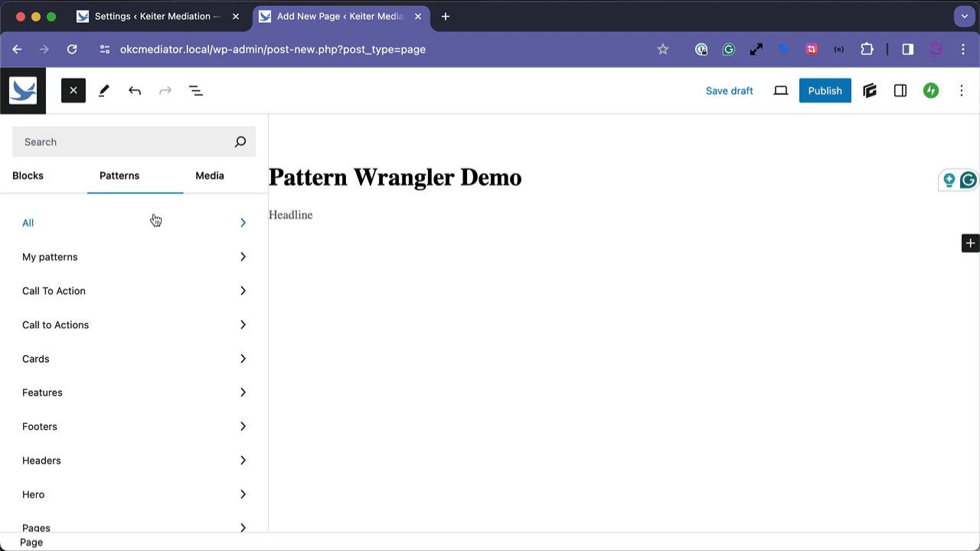This screenshot has width=980, height=551.
Task: Open the Jetpack green icon
Action: (x=931, y=90)
